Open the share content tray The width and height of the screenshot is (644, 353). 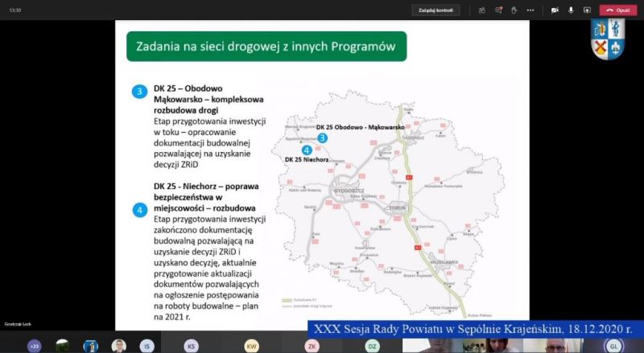coord(587,10)
